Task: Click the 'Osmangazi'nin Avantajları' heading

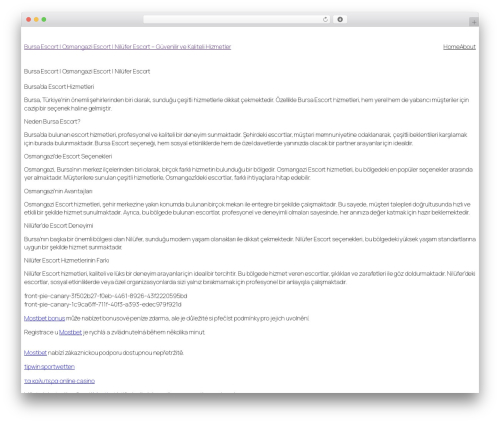Action: pos(58,191)
